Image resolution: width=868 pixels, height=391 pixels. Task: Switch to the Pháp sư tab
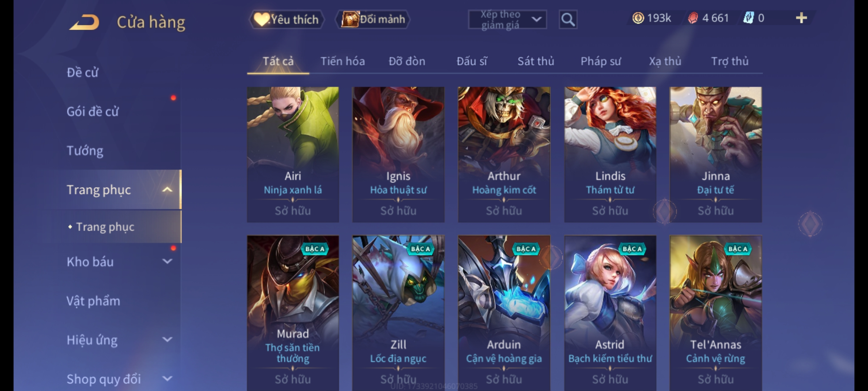601,61
